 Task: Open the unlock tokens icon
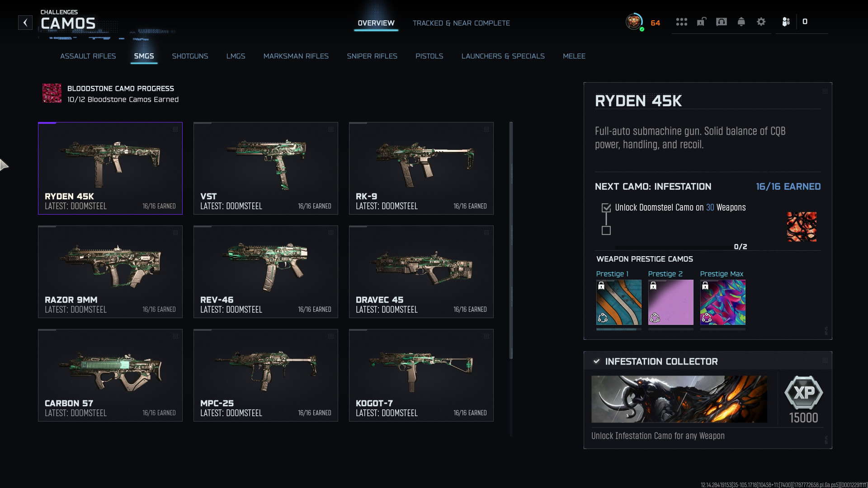point(701,22)
